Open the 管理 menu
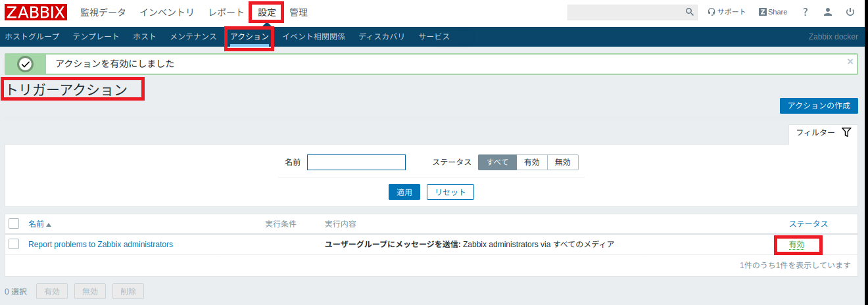Viewport: 868px width, 305px height. click(x=299, y=12)
